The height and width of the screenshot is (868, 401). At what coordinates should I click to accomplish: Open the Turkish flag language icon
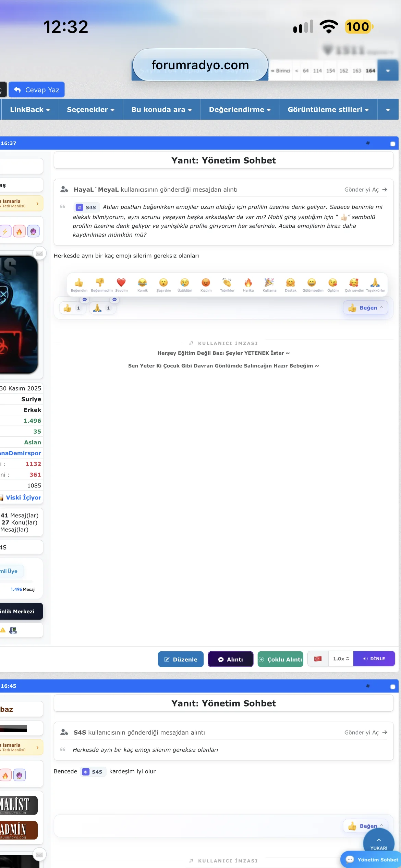click(x=318, y=659)
